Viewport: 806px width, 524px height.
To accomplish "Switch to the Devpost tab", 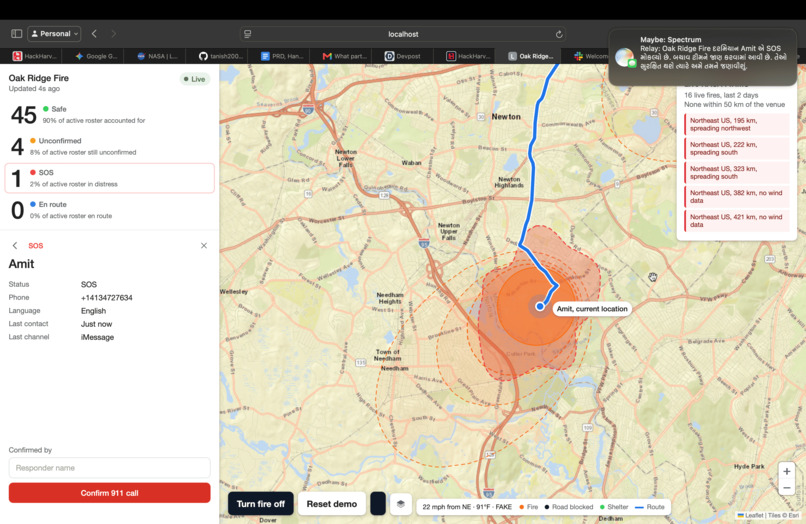I will 402,56.
